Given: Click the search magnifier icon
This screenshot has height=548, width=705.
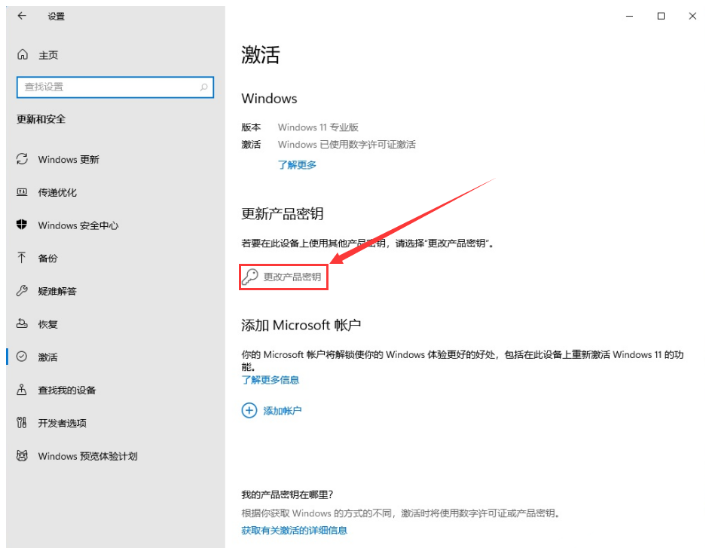Looking at the screenshot, I should pyautogui.click(x=205, y=87).
